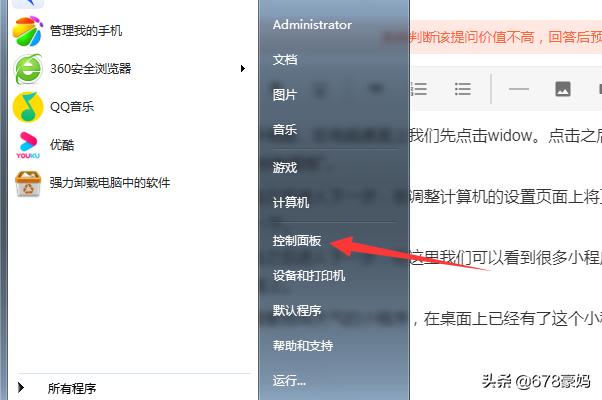Select 图片 in the right pane
Image resolution: width=602 pixels, height=400 pixels.
[285, 94]
